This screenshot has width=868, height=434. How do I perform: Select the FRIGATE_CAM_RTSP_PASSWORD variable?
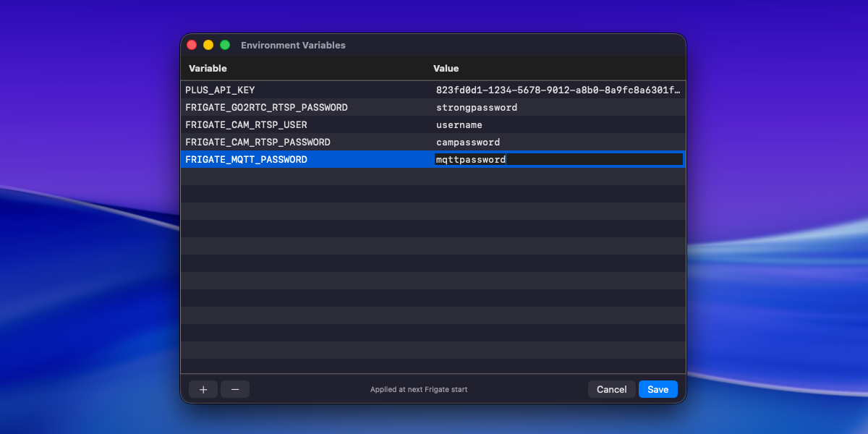(x=258, y=142)
